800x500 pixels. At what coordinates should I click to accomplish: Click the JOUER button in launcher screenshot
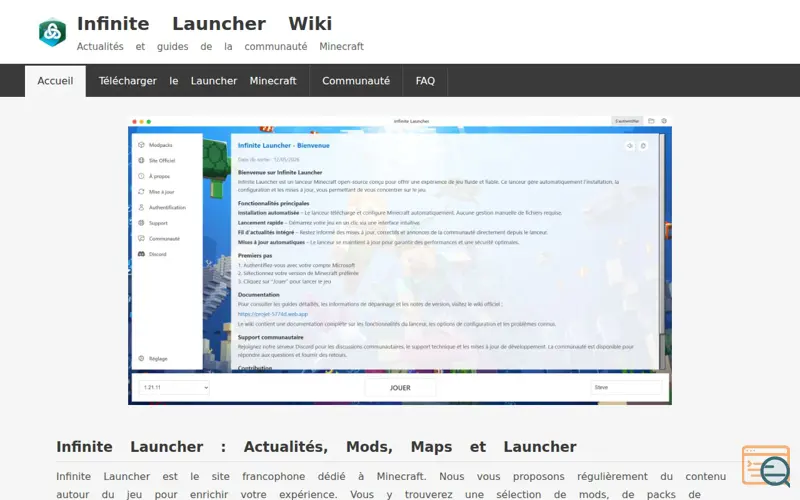400,388
